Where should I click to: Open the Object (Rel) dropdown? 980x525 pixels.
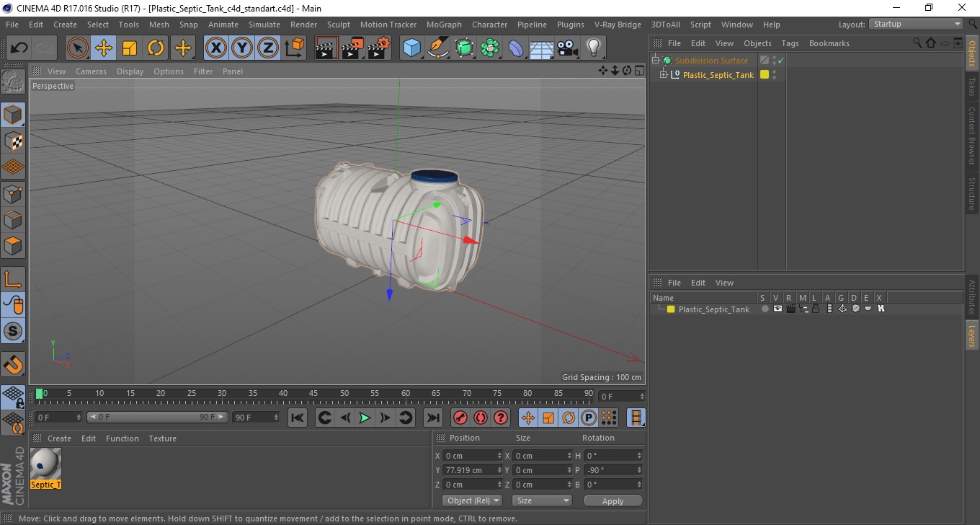(x=472, y=500)
